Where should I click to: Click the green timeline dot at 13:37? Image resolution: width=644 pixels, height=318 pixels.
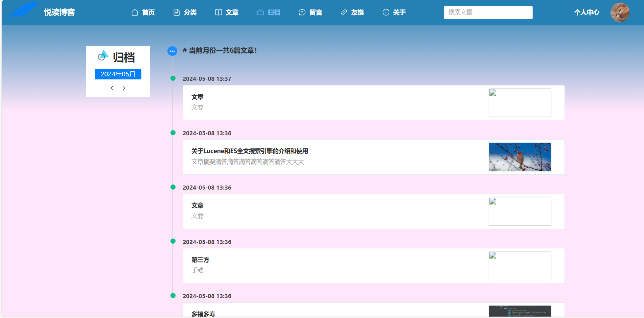click(x=173, y=78)
